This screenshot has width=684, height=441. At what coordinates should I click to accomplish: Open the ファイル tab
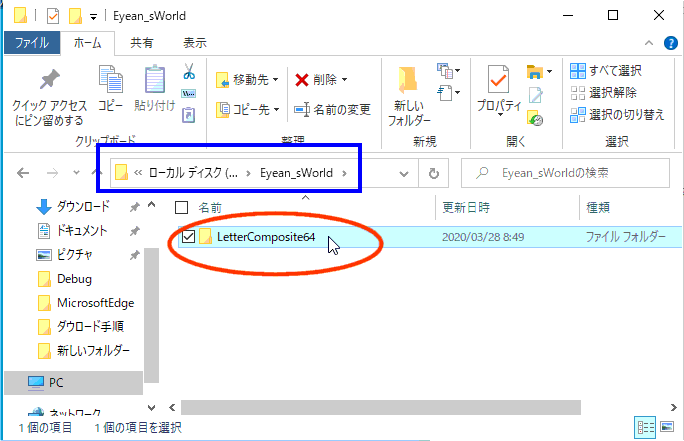pyautogui.click(x=31, y=43)
